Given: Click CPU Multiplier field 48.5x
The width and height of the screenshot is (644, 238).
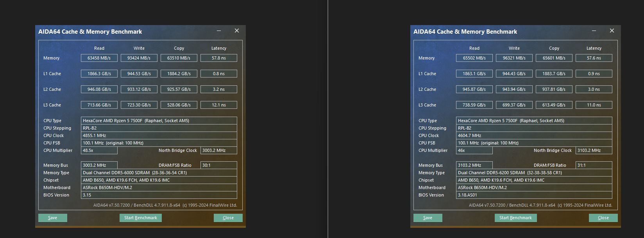Looking at the screenshot, I should tap(99, 150).
